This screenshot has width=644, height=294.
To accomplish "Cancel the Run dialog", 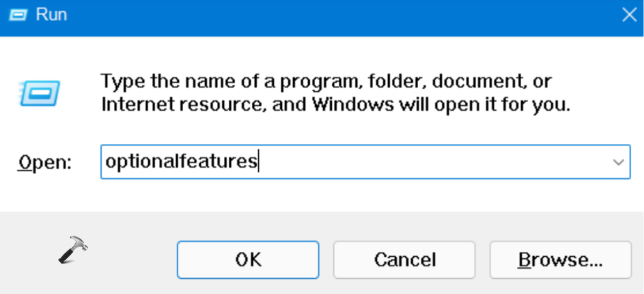I will pos(404,260).
